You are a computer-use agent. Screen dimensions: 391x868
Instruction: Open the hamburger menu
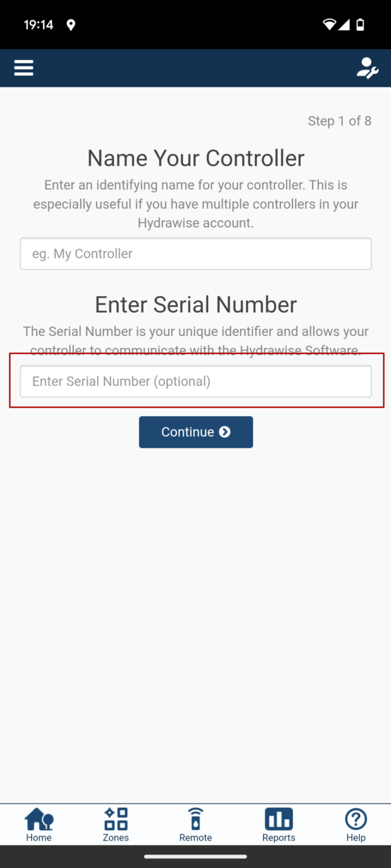click(x=24, y=68)
